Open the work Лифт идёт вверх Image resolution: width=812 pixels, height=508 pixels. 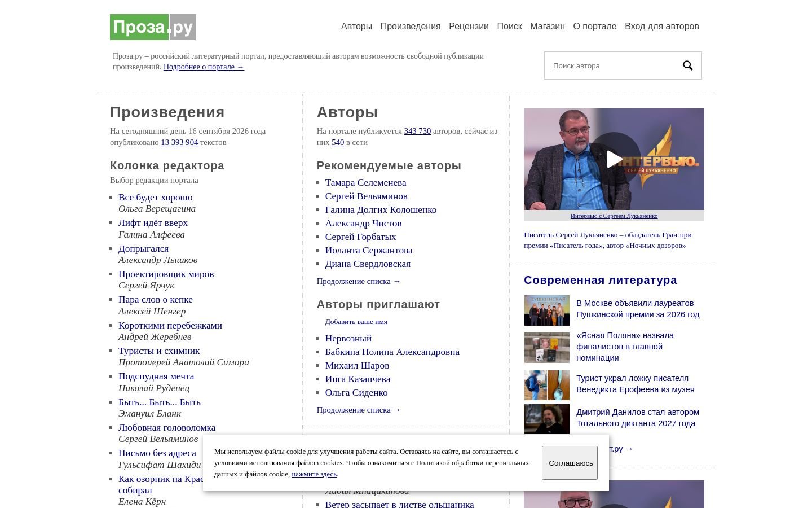153,222
